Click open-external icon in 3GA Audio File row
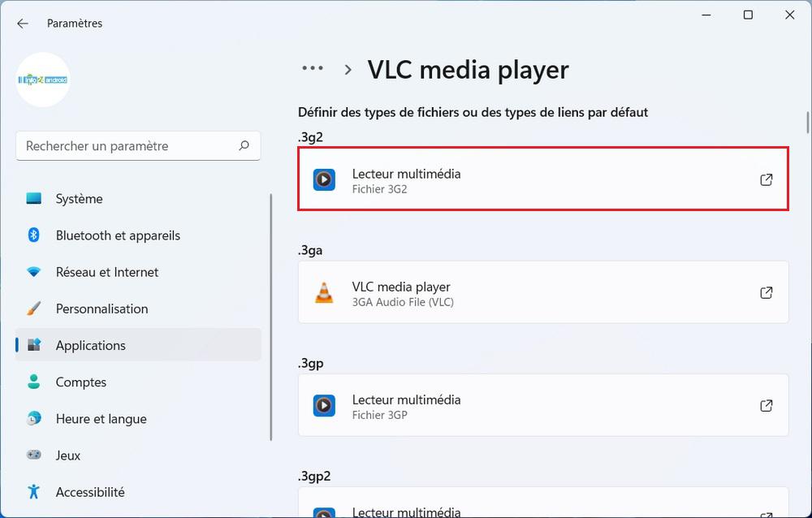 [767, 292]
